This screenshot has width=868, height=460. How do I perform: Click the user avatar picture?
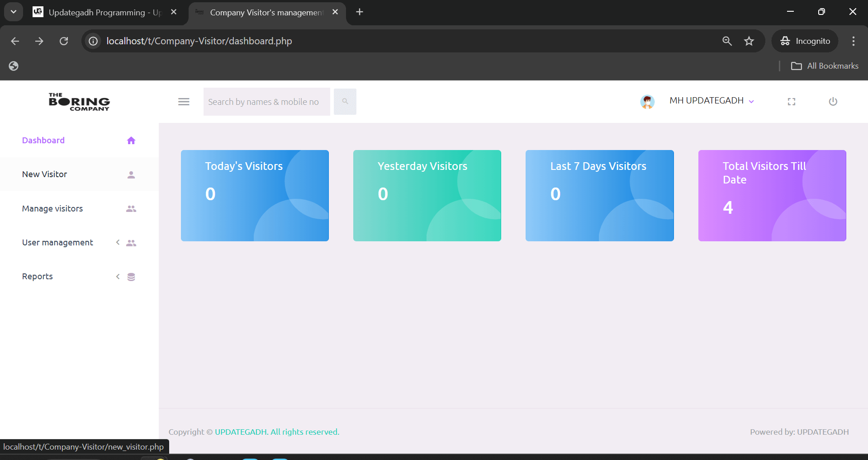coord(647,102)
